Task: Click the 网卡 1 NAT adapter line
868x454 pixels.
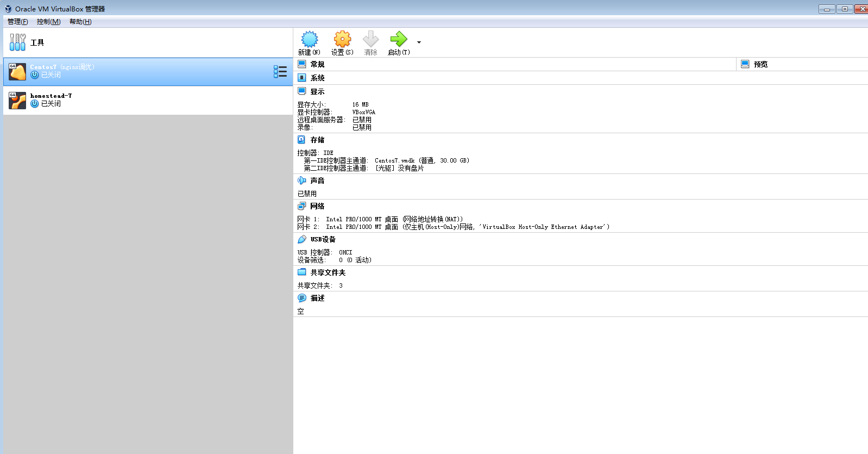Action: click(x=380, y=219)
